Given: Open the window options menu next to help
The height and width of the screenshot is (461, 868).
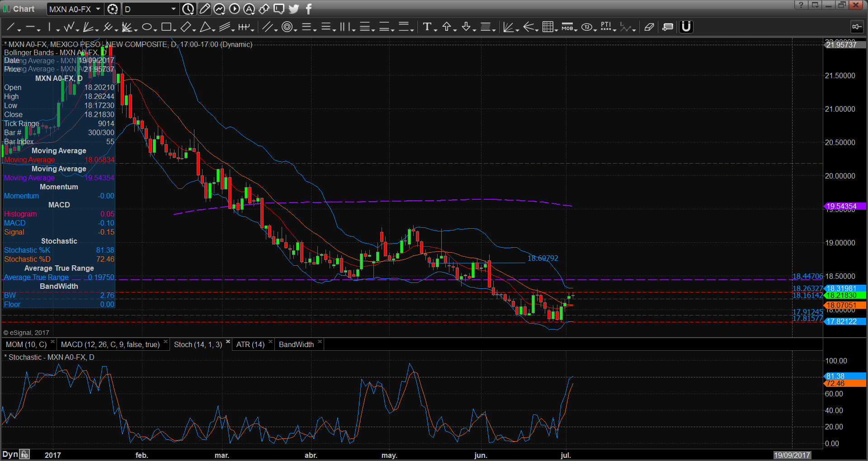Looking at the screenshot, I should [815, 5].
